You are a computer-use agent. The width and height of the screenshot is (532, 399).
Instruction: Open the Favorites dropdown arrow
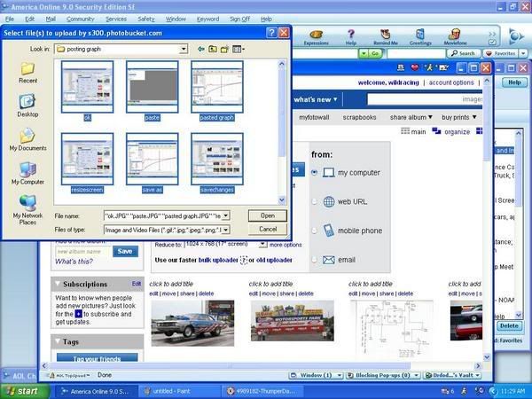tap(523, 53)
